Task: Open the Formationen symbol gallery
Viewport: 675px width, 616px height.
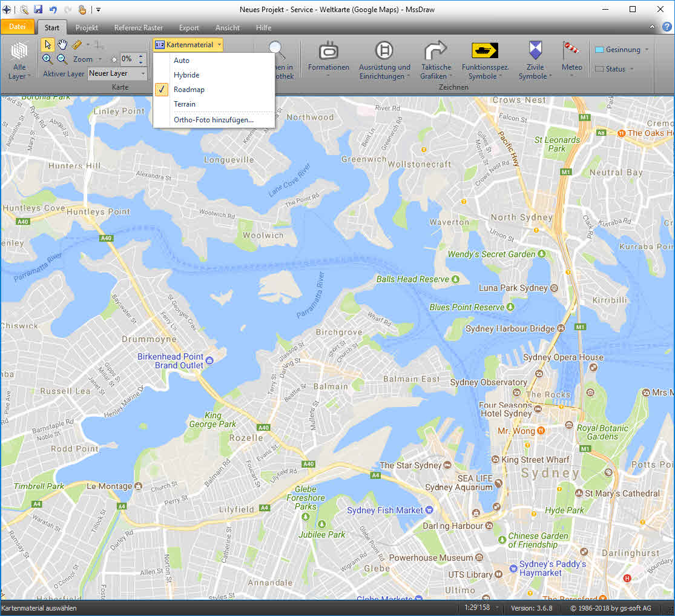Action: point(329,59)
